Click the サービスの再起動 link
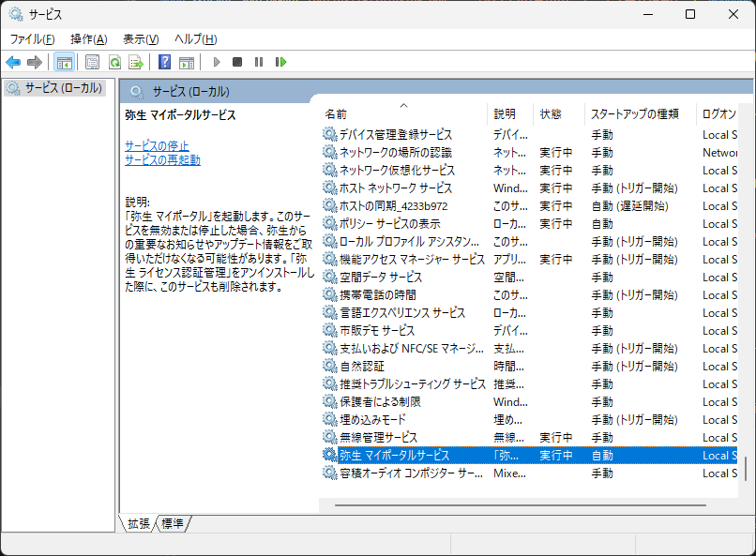The width and height of the screenshot is (756, 556). click(x=162, y=160)
